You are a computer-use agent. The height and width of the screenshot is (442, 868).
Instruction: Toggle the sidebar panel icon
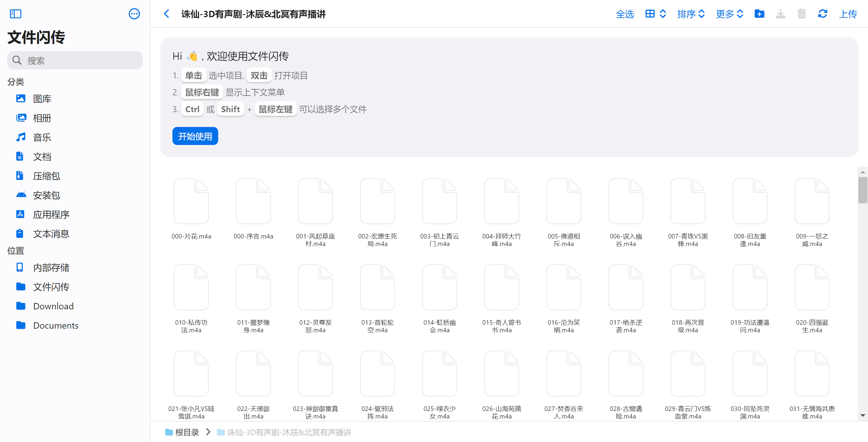pyautogui.click(x=15, y=14)
